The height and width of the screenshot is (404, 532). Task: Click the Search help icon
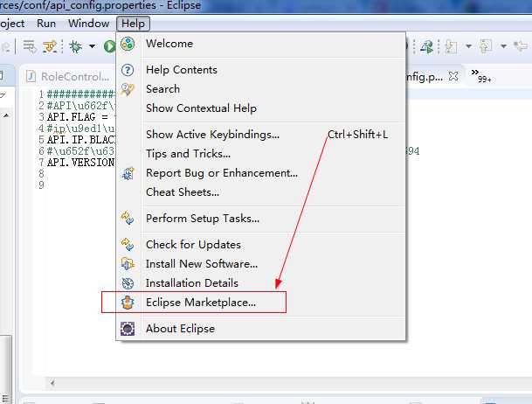point(128,89)
